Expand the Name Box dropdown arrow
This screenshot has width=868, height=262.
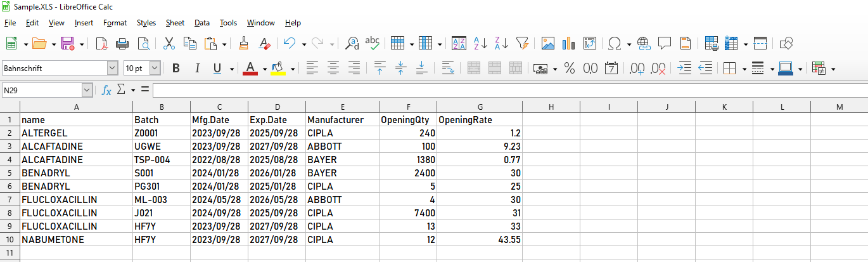click(87, 91)
